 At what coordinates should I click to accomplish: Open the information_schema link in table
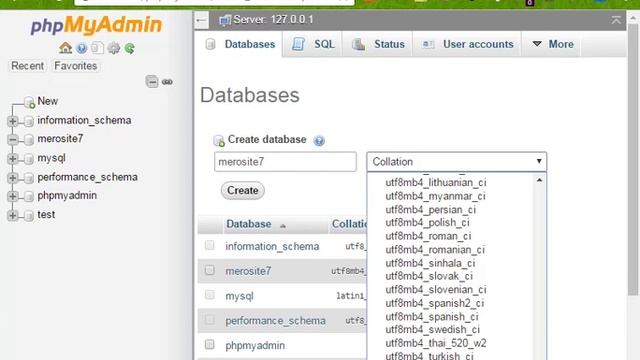pos(272,247)
